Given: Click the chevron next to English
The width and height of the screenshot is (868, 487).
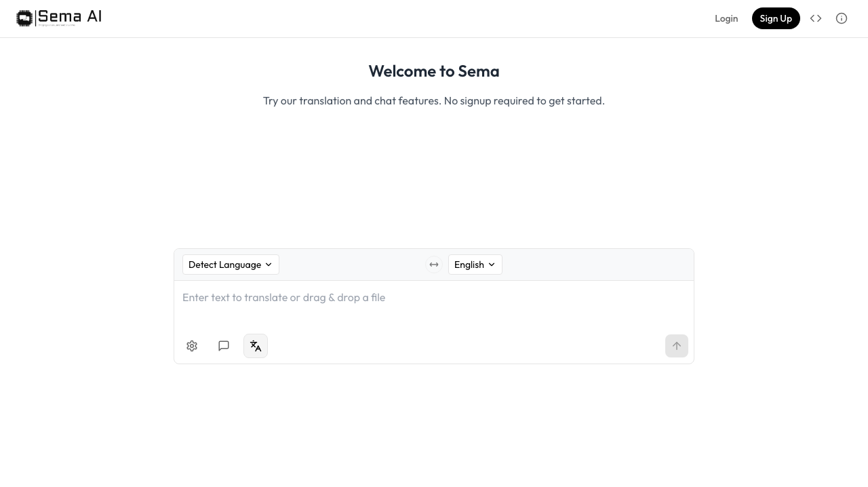Looking at the screenshot, I should click(x=492, y=265).
